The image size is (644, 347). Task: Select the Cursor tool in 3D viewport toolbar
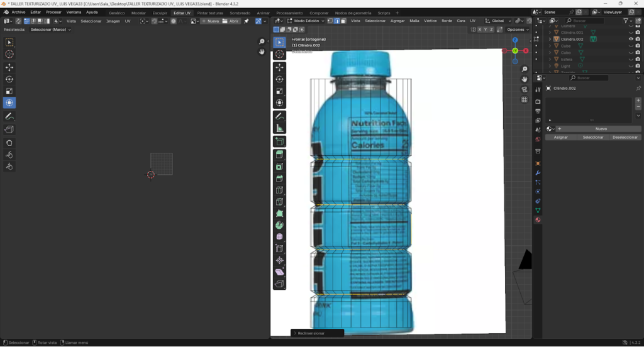[280, 54]
